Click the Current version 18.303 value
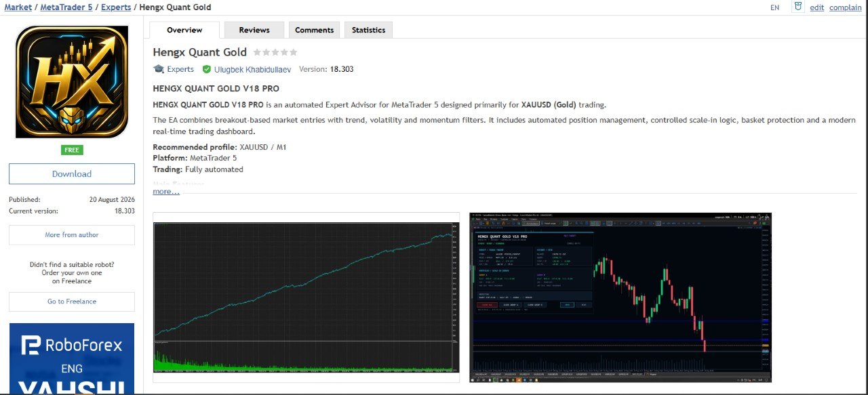The width and height of the screenshot is (868, 395). [x=125, y=211]
